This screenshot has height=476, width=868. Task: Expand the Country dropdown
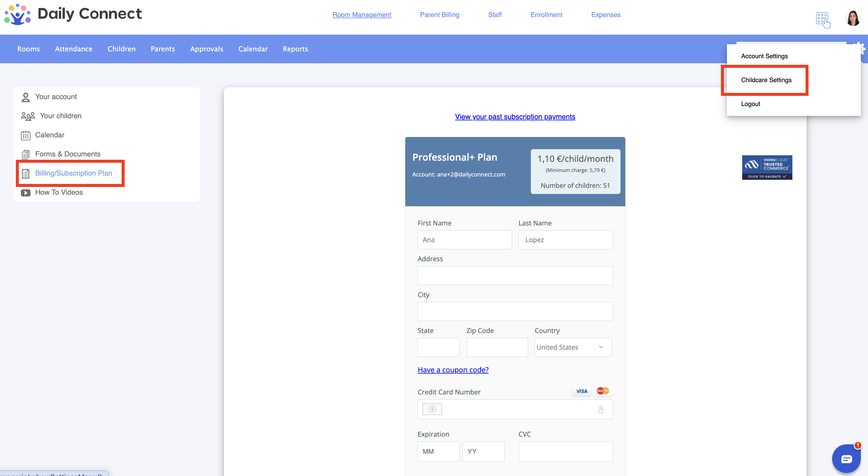coord(573,347)
